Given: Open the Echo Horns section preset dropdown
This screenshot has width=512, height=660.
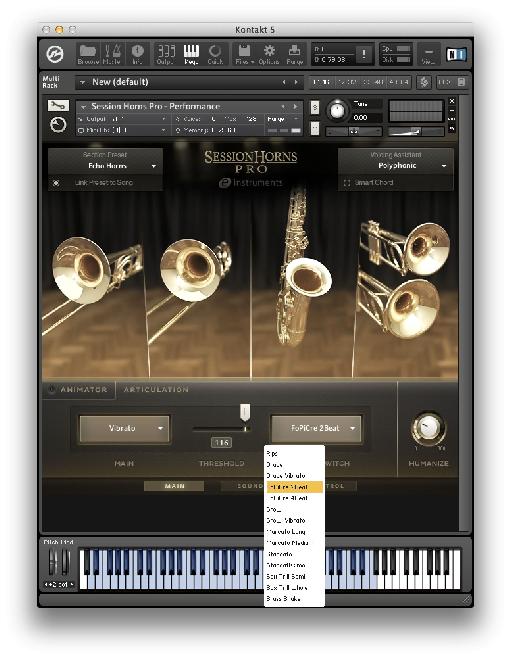Looking at the screenshot, I should (106, 166).
